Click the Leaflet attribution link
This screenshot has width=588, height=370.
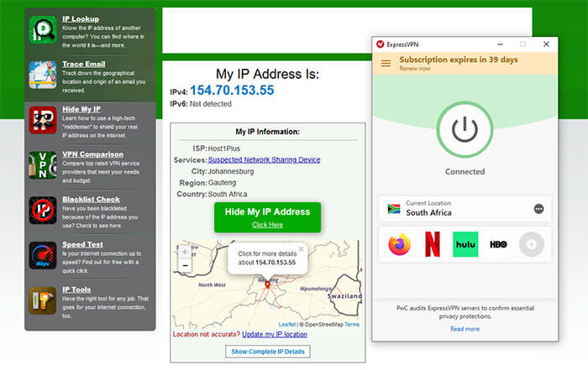(x=287, y=325)
